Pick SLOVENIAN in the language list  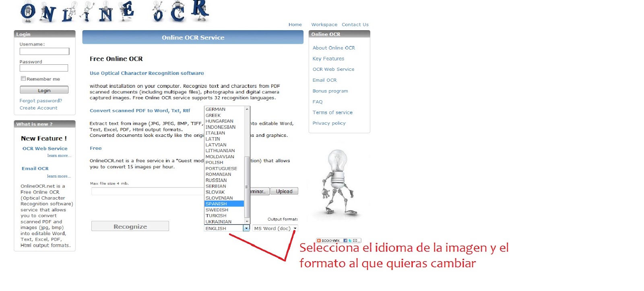pos(224,198)
